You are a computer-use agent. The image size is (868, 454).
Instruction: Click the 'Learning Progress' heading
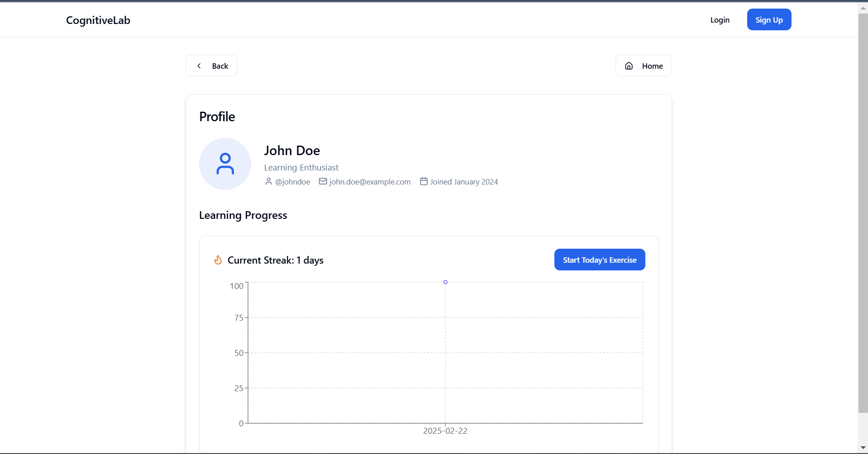pyautogui.click(x=243, y=215)
